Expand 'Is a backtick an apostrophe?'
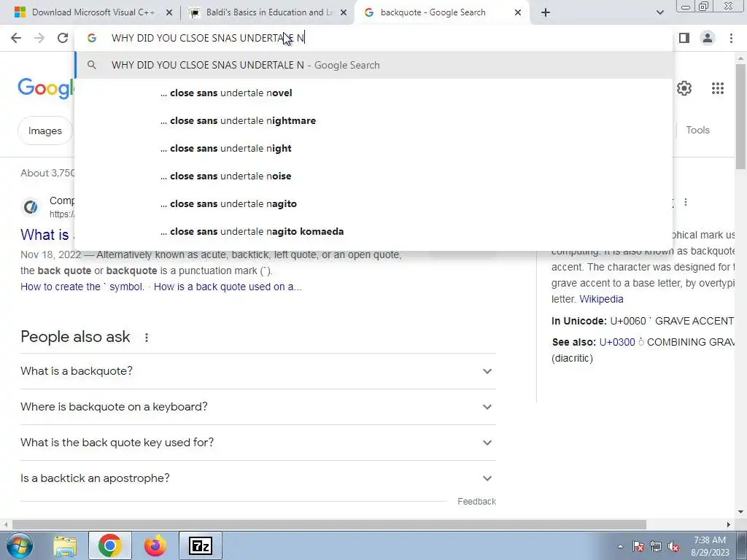 point(258,478)
